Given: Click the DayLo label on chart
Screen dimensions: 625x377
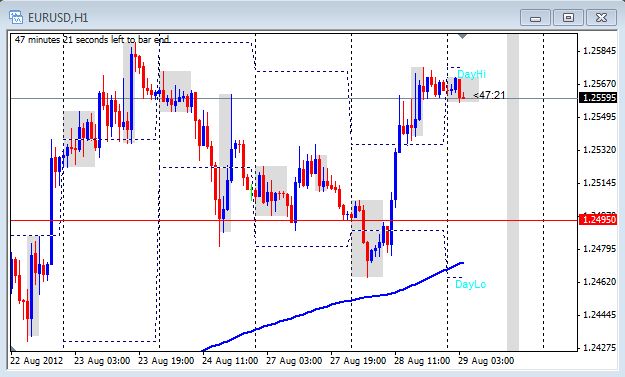Looking at the screenshot, I should point(470,284).
